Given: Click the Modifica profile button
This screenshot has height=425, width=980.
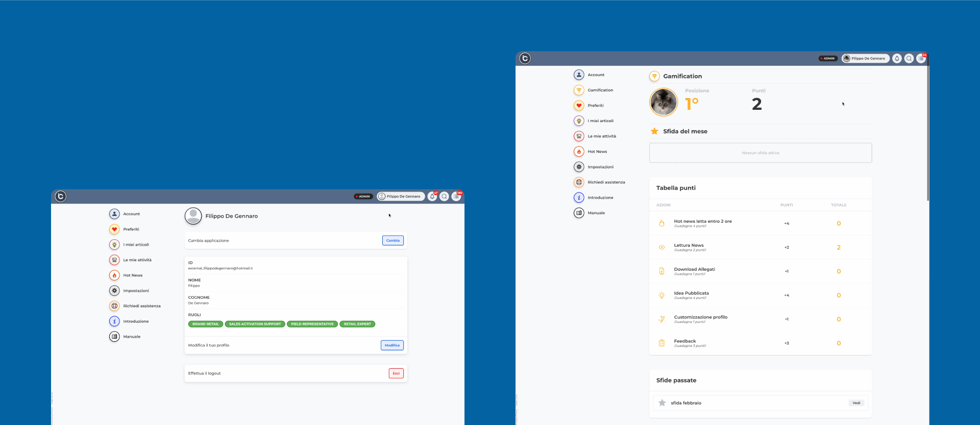Looking at the screenshot, I should click(392, 345).
